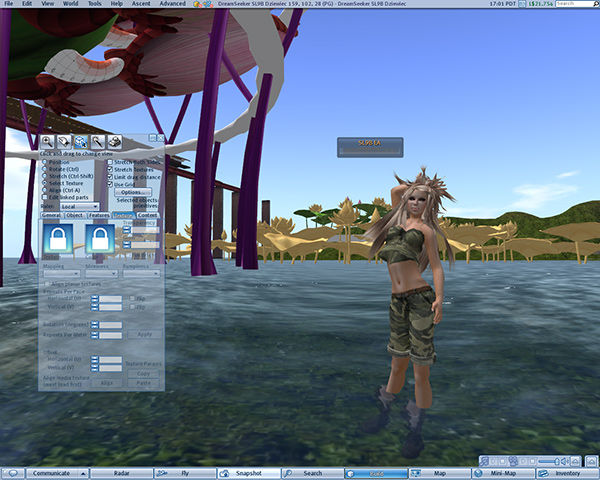
Task: Select the Create wand tool
Action: point(98,142)
